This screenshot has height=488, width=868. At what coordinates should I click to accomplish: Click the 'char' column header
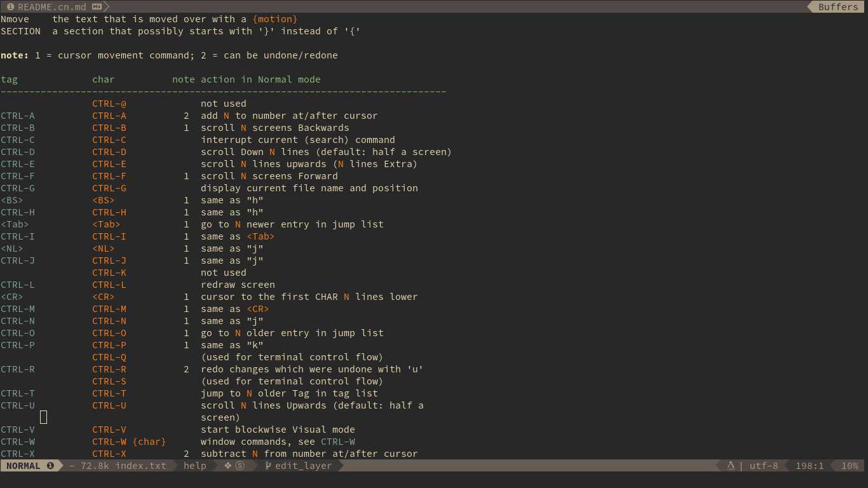(x=104, y=79)
